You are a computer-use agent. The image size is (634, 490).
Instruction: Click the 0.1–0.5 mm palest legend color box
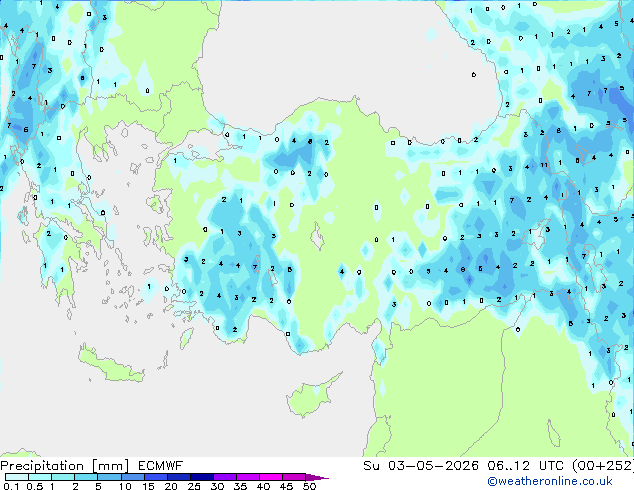pos(17,477)
